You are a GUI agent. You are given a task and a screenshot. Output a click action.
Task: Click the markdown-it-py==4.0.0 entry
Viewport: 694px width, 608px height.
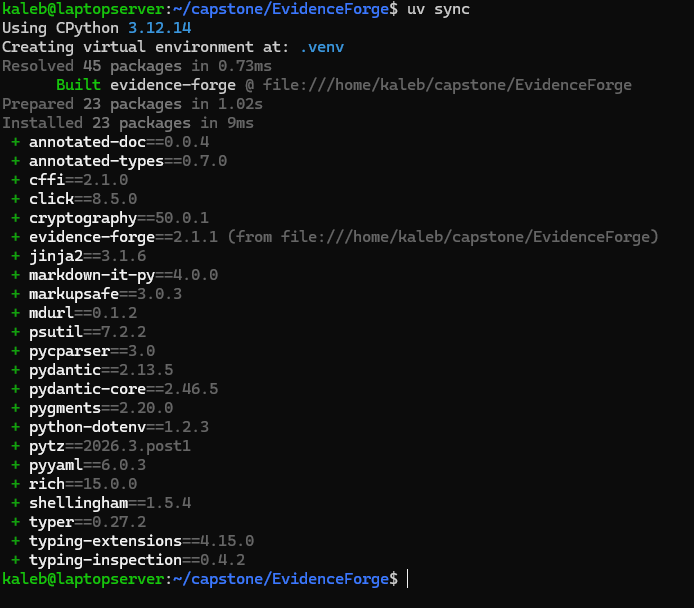point(115,275)
